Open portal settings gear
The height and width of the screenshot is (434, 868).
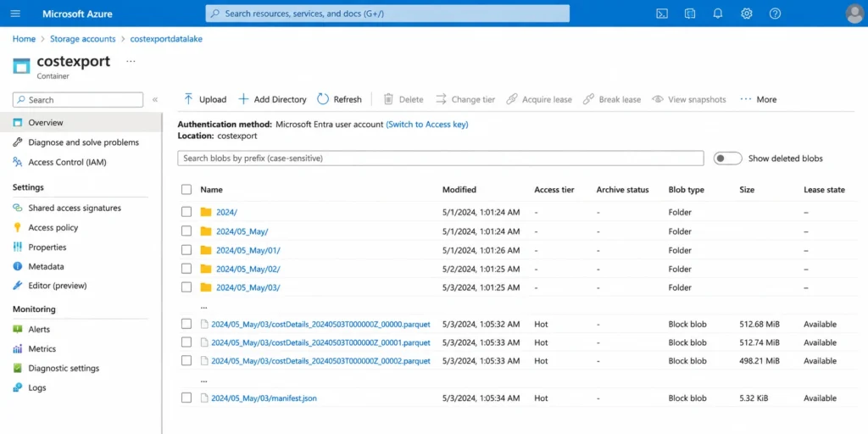pos(747,14)
